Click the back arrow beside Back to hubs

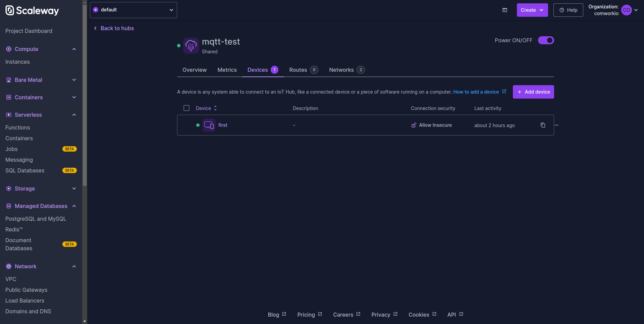tap(95, 28)
